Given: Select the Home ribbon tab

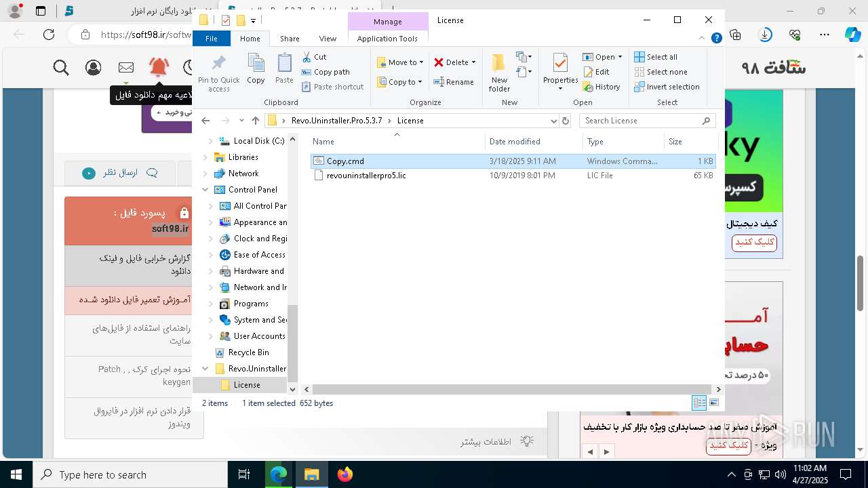Looking at the screenshot, I should coord(250,39).
